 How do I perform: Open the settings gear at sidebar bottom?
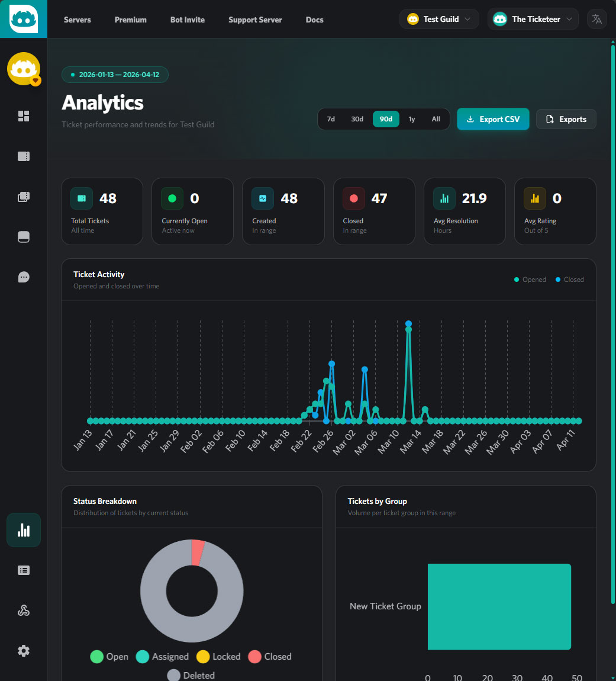coord(23,650)
